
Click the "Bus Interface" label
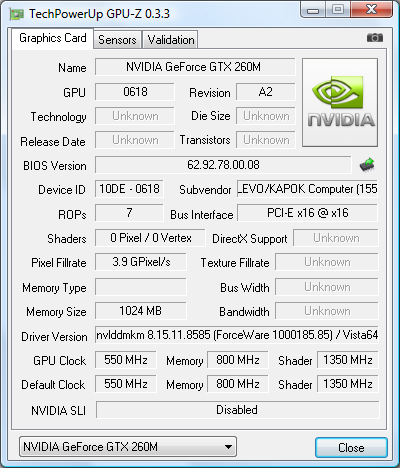(x=202, y=215)
